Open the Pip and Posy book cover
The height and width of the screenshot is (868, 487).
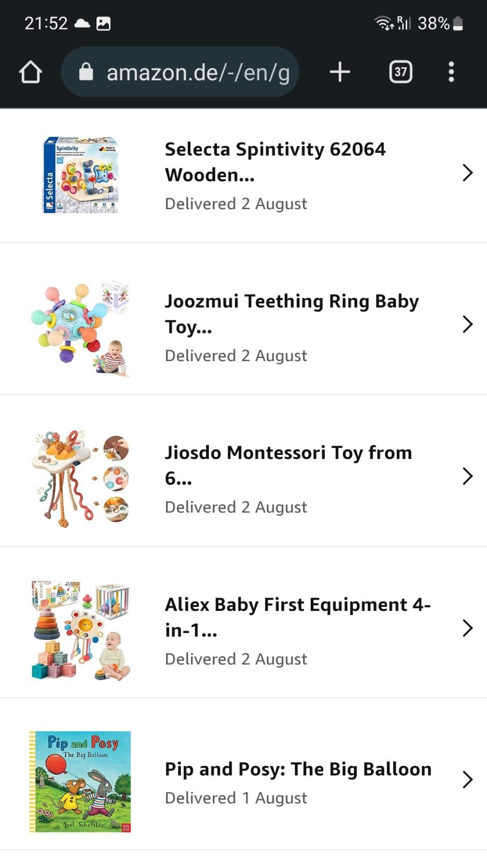[80, 781]
